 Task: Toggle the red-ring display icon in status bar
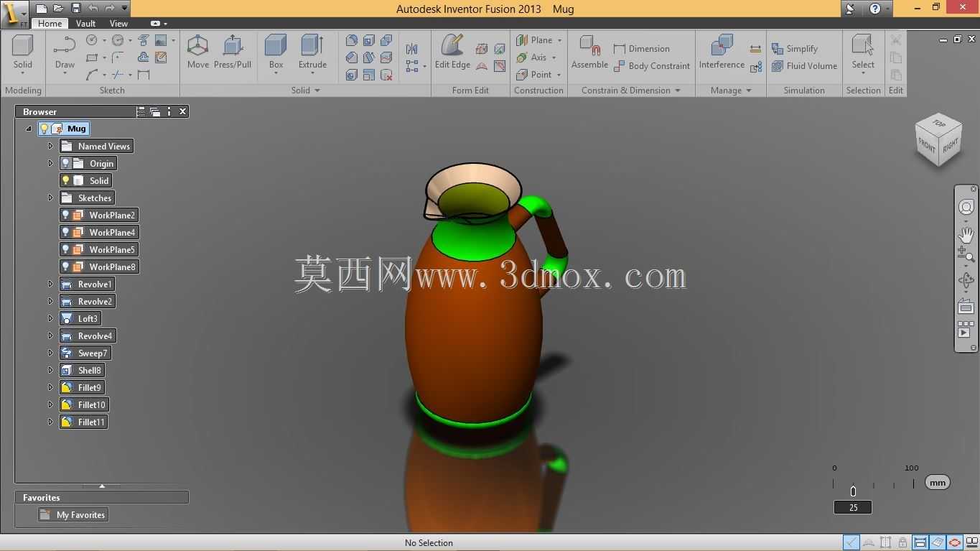(x=955, y=542)
